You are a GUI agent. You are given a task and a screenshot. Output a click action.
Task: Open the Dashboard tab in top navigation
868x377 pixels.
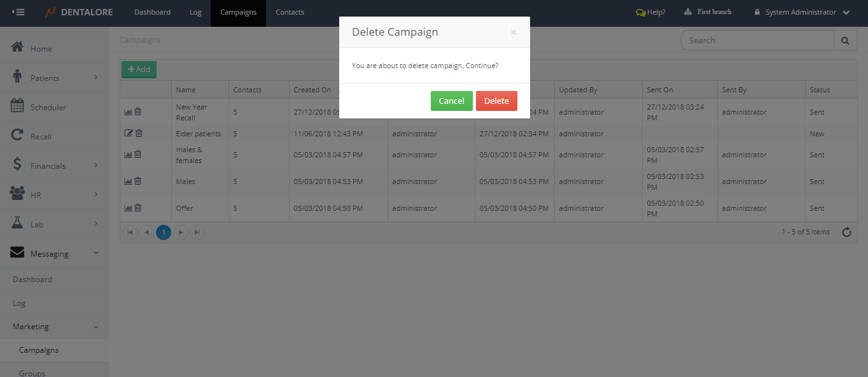152,12
